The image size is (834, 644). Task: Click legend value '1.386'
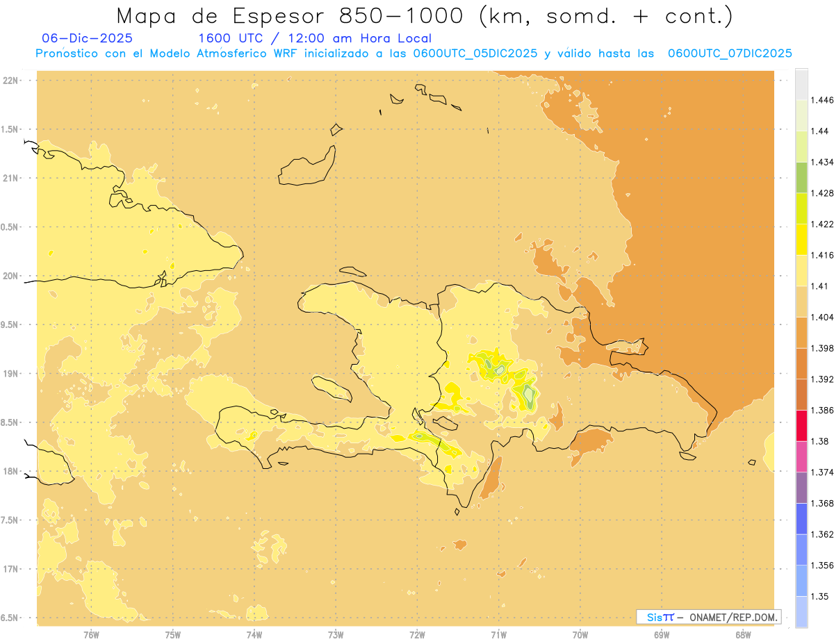pos(823,410)
